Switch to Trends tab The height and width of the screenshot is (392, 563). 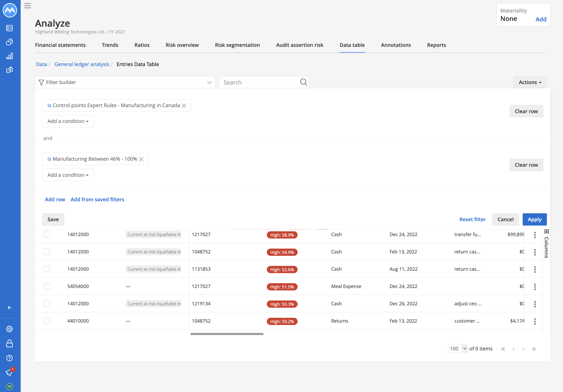point(110,45)
